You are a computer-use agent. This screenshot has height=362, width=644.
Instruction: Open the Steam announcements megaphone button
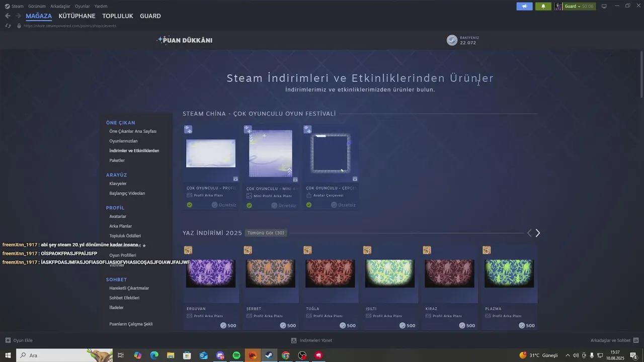click(524, 6)
